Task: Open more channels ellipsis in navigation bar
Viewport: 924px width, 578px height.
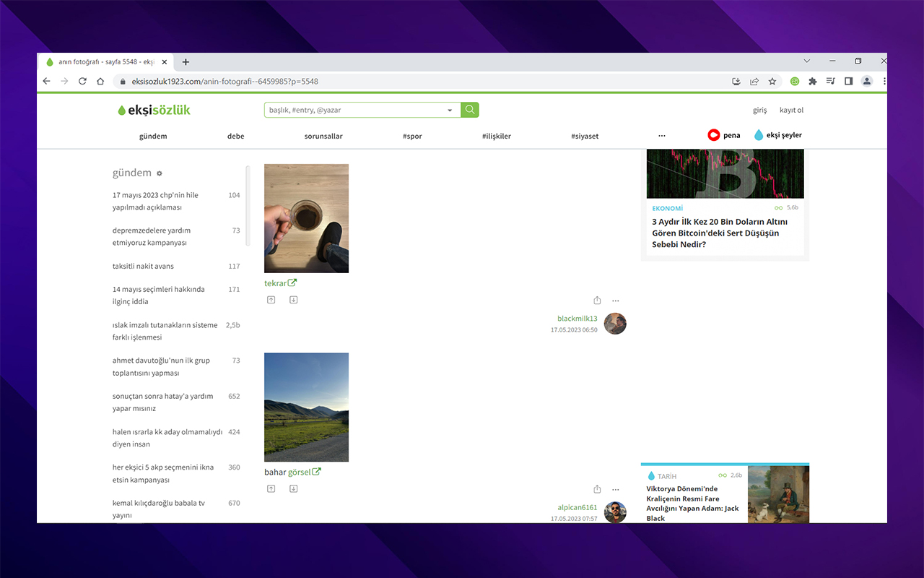Action: point(662,136)
